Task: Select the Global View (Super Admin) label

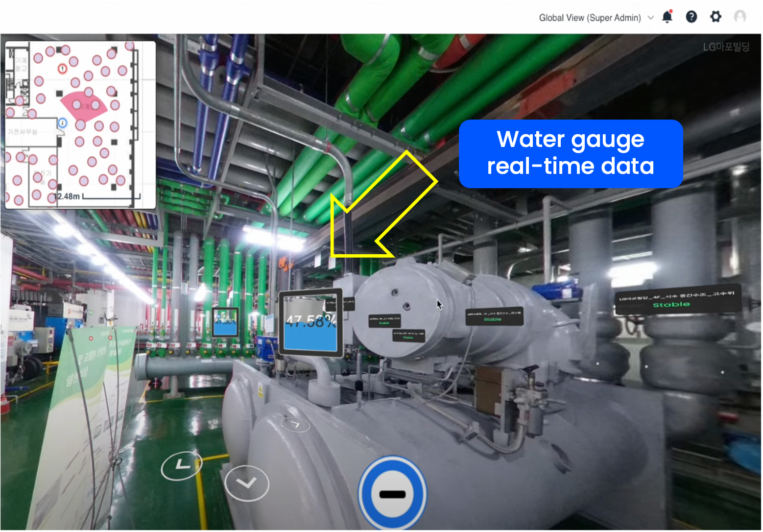Action: click(x=590, y=18)
